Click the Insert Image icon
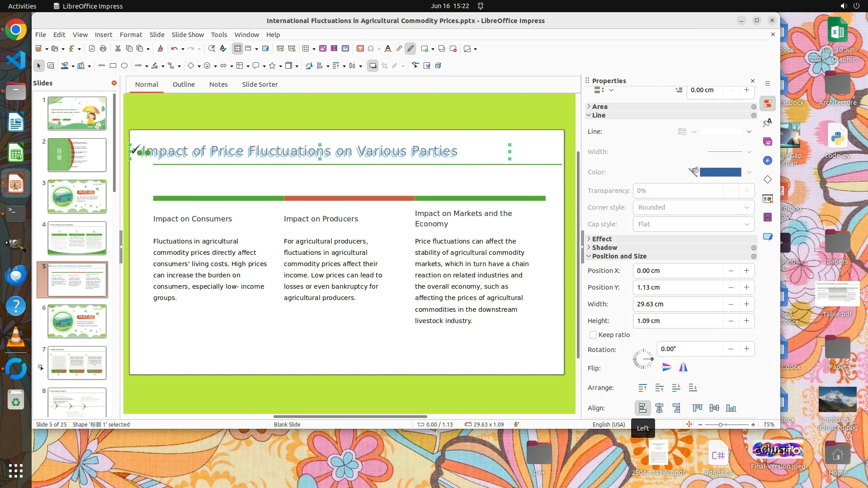The image size is (868, 488). (323, 49)
